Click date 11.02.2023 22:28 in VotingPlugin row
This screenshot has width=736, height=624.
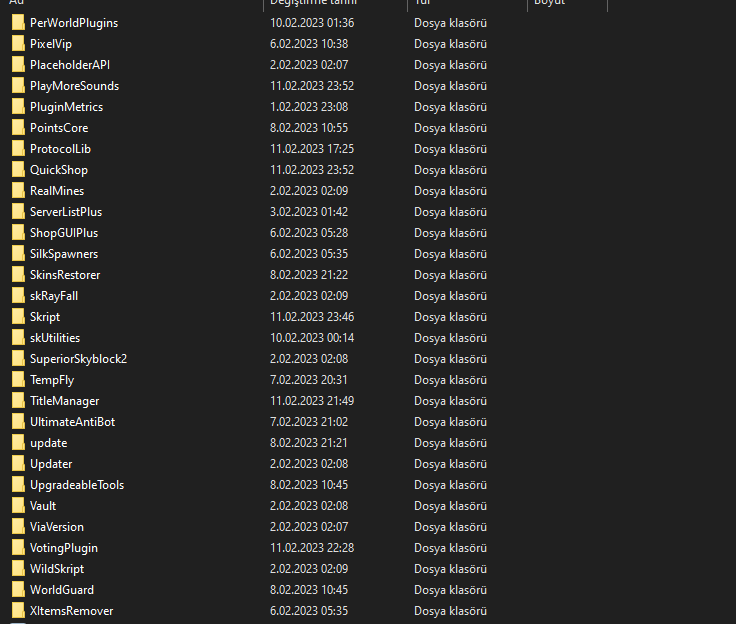click(x=312, y=548)
